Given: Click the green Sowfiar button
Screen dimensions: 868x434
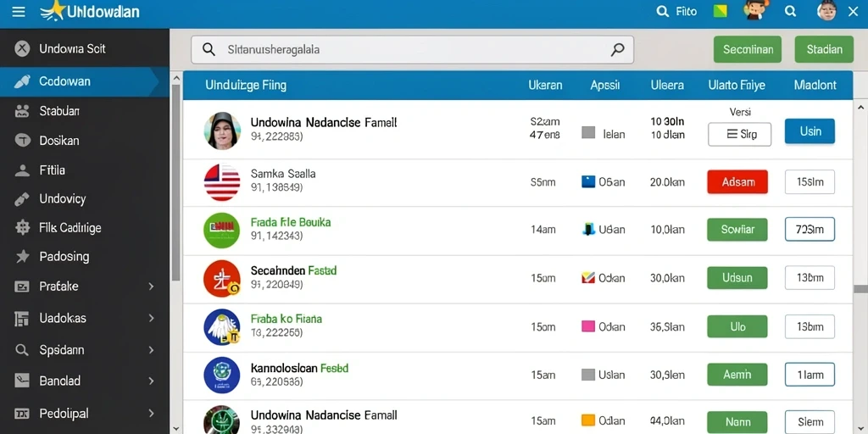Looking at the screenshot, I should (x=737, y=229).
